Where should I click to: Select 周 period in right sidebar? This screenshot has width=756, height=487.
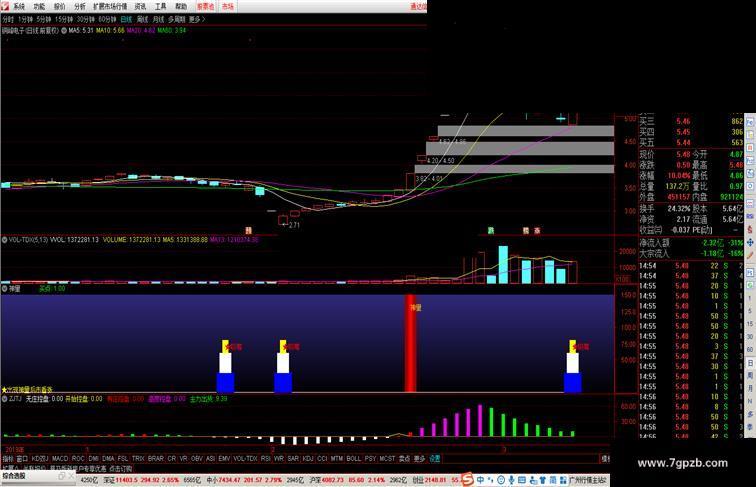(x=750, y=375)
